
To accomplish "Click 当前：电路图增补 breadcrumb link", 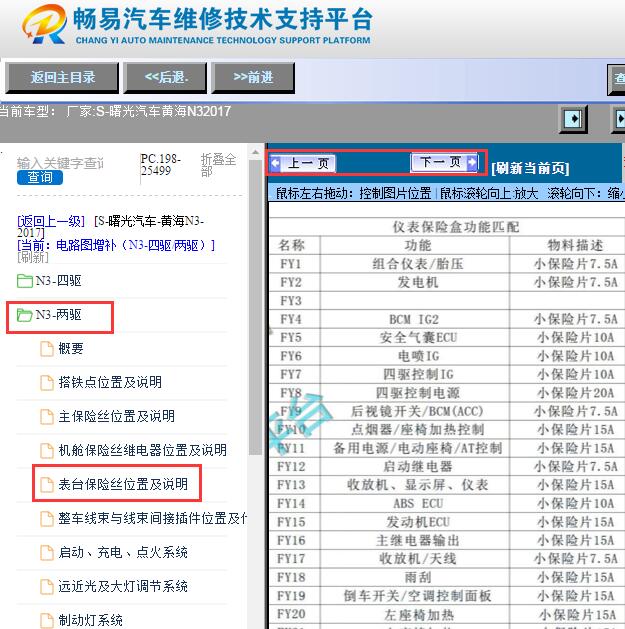I will tap(116, 245).
